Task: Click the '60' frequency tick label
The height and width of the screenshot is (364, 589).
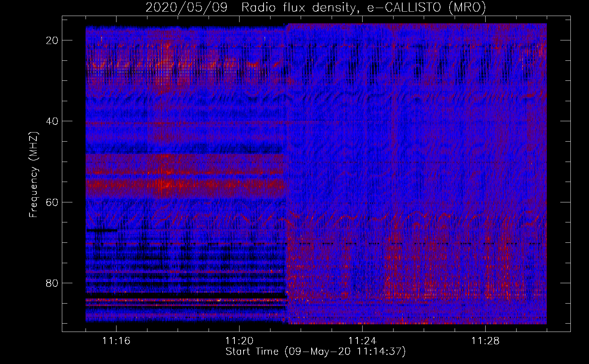Action: click(x=52, y=202)
